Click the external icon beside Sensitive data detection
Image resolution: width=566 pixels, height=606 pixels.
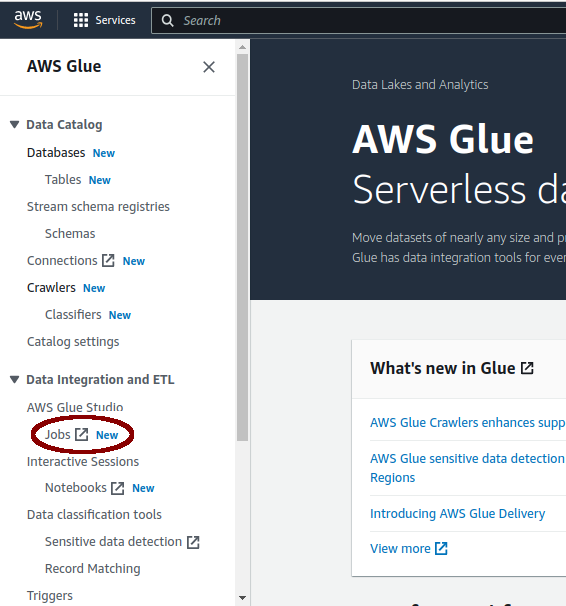tap(193, 542)
